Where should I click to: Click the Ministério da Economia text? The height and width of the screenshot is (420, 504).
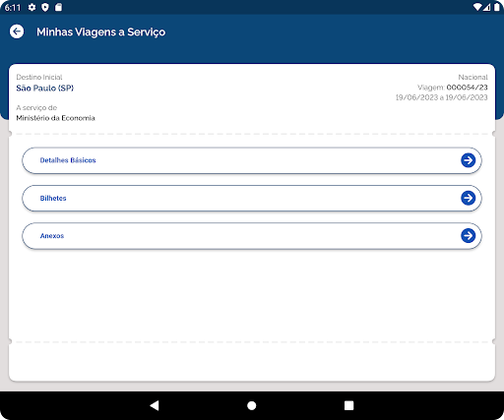click(x=55, y=118)
